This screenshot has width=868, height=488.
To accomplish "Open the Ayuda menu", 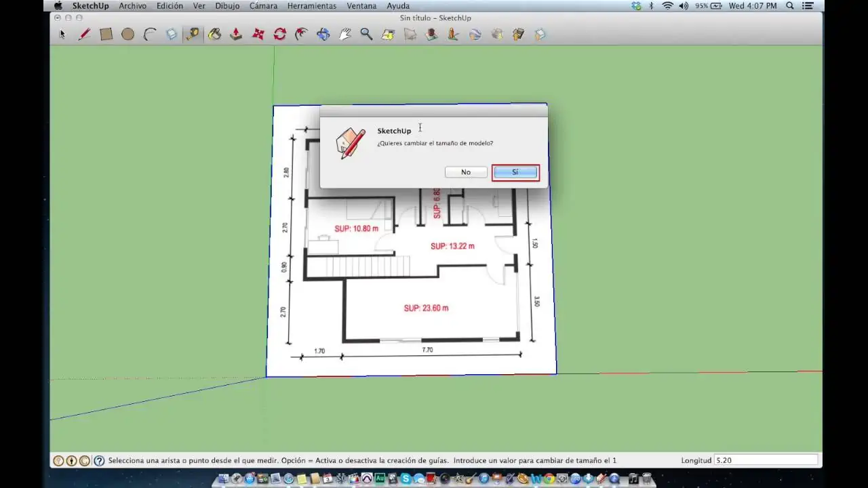I will coord(398,5).
